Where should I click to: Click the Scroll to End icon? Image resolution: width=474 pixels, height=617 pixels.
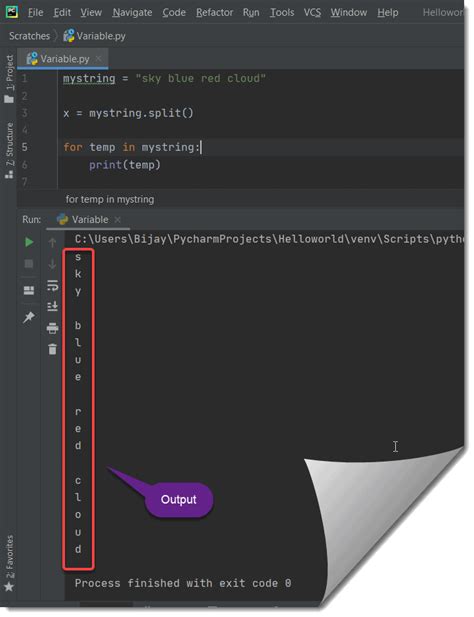(x=52, y=306)
